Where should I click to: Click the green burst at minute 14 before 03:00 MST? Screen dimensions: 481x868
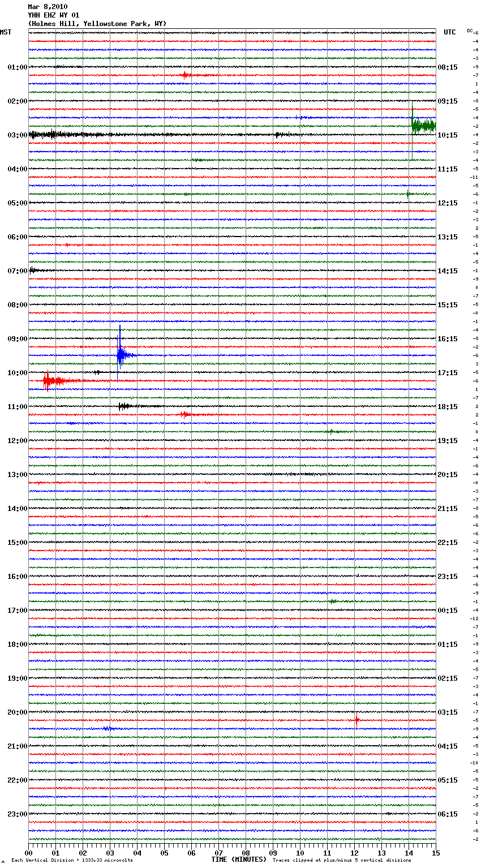click(x=423, y=126)
